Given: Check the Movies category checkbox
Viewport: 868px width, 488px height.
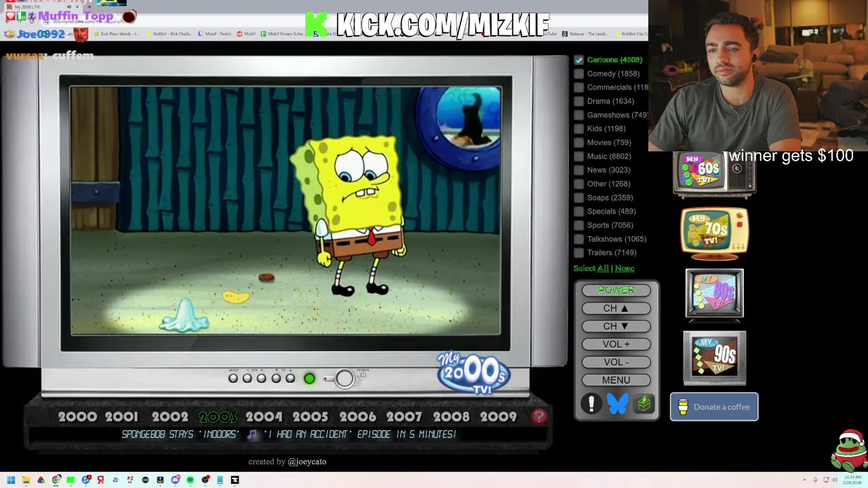Looking at the screenshot, I should pyautogui.click(x=578, y=142).
